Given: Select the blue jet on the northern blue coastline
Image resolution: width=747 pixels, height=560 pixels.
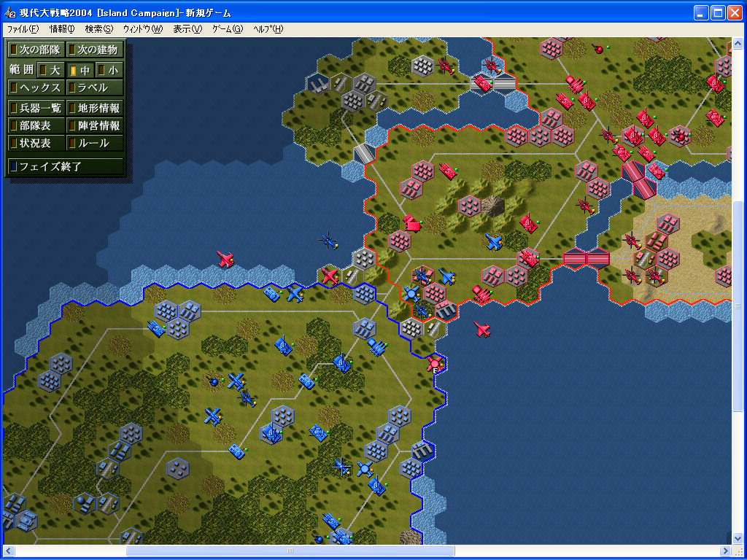Looking at the screenshot, I should click(x=295, y=293).
